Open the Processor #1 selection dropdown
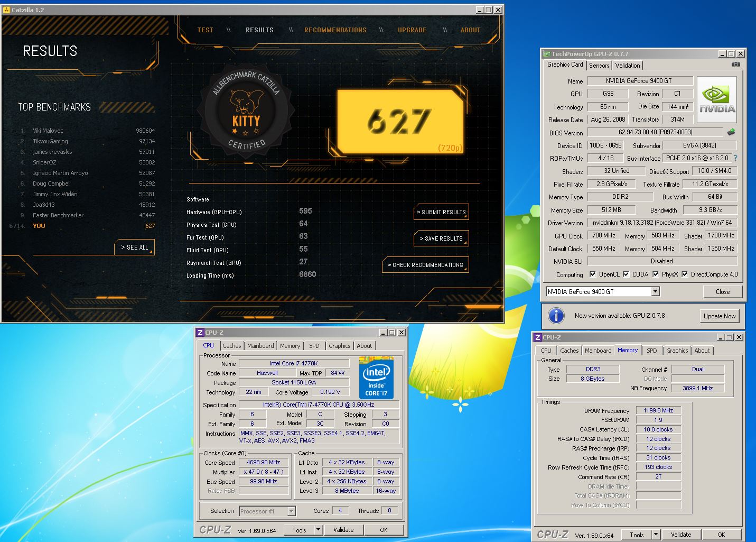The image size is (756, 542). click(x=291, y=511)
